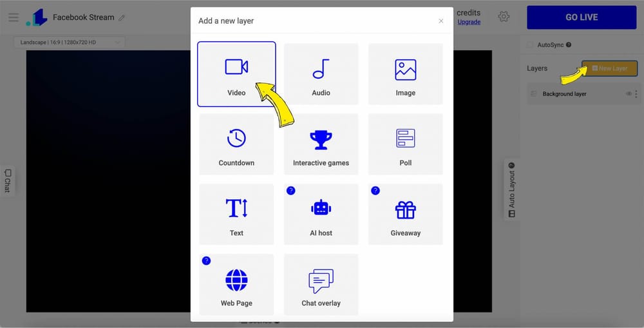Open the Auto Layout side tab
Viewport: 644px width, 328px height.
(511, 189)
